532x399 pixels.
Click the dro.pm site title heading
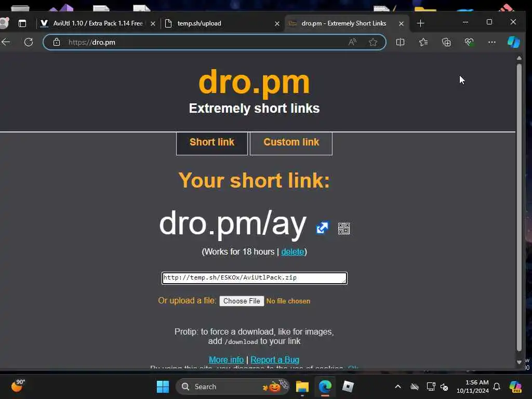click(x=254, y=83)
